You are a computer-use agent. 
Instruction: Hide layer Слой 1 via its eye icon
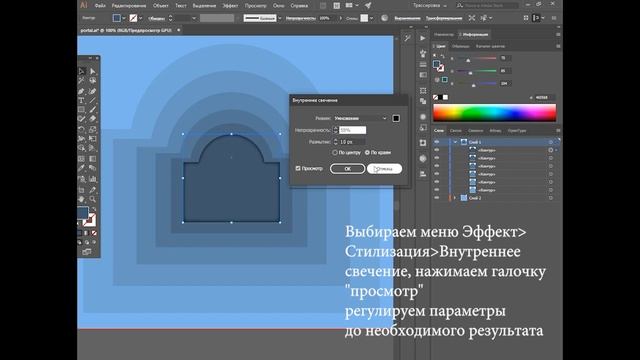tap(437, 142)
